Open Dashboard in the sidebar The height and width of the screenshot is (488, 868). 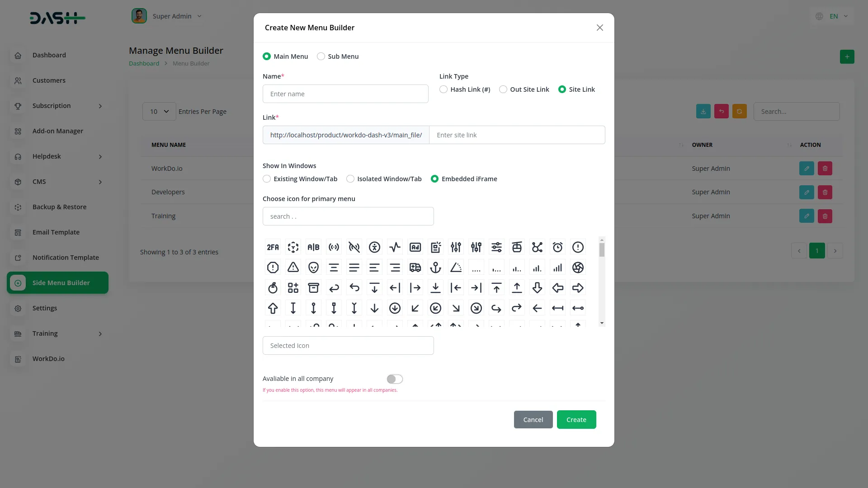tap(49, 55)
